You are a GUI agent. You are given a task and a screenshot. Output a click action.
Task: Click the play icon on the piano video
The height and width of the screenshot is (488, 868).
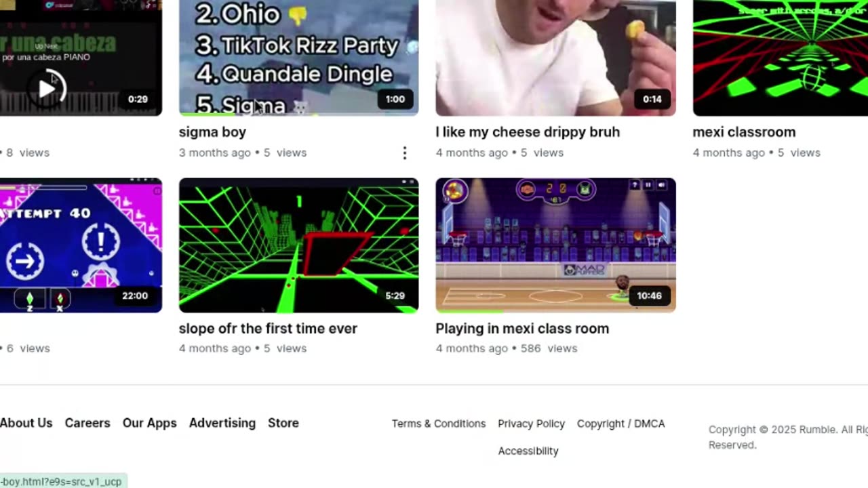47,89
